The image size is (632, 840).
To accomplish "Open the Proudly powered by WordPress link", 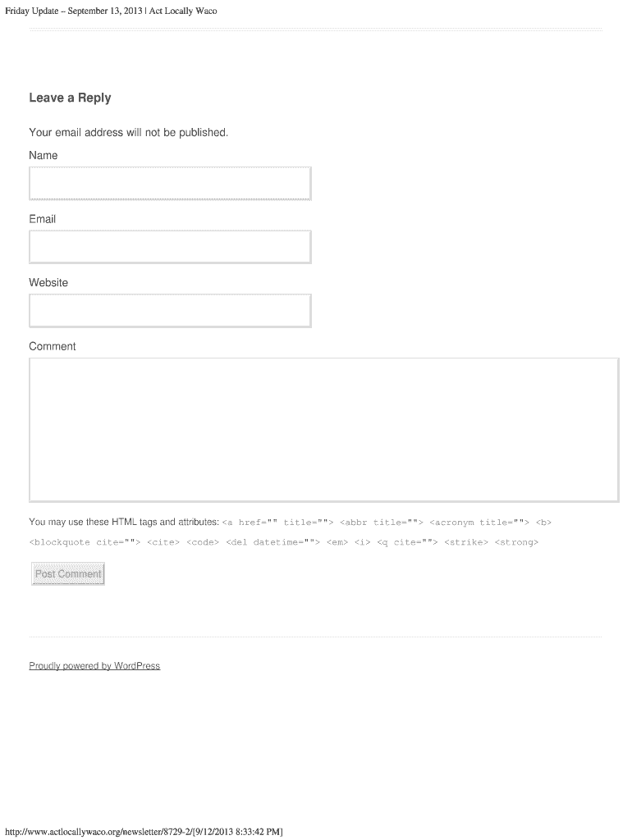I will [x=94, y=666].
